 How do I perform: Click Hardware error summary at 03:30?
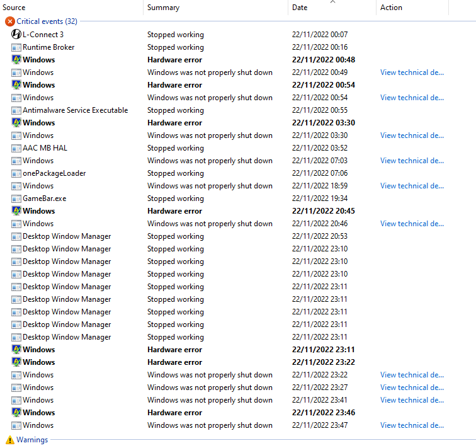[x=174, y=123]
